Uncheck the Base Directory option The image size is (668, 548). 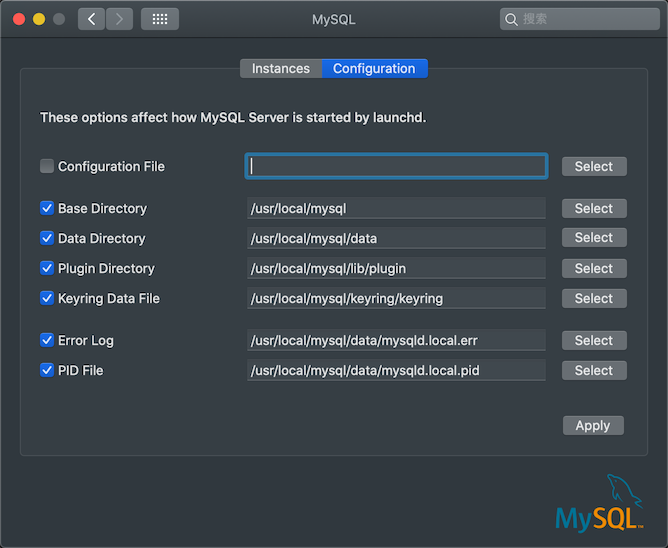[x=47, y=208]
